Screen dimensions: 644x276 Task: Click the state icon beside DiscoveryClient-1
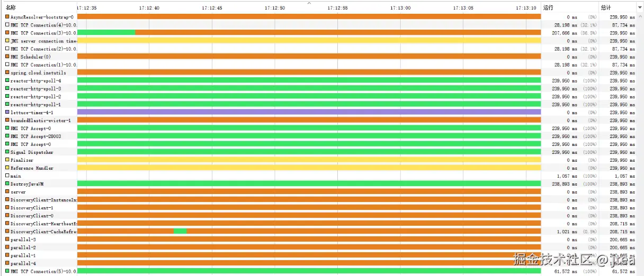pos(7,207)
